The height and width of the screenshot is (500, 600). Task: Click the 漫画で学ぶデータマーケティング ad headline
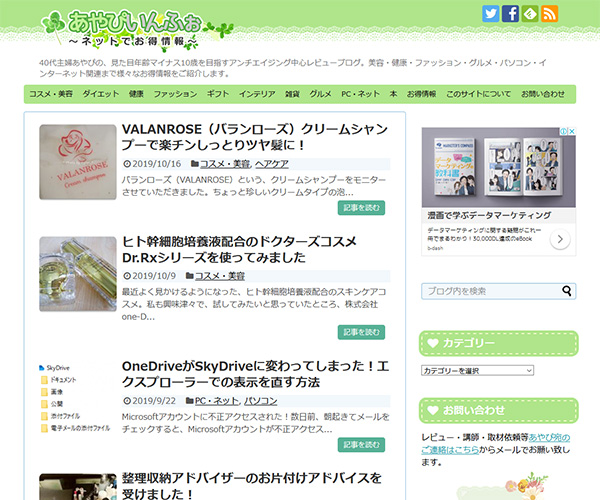click(489, 215)
